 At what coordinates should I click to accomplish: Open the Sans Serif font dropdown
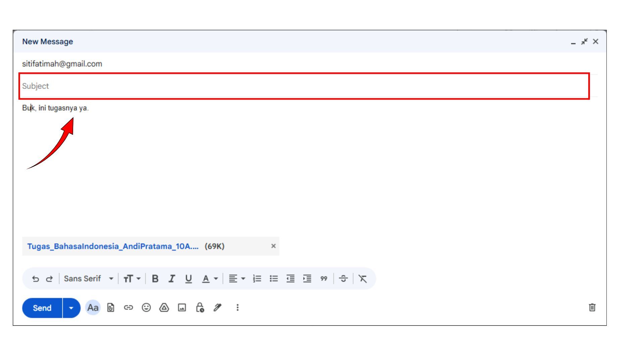tap(89, 279)
